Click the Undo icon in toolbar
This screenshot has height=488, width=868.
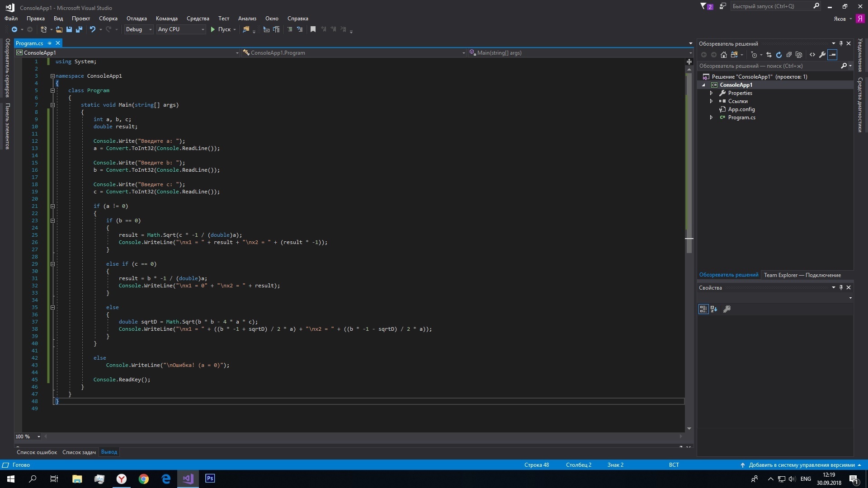[93, 29]
